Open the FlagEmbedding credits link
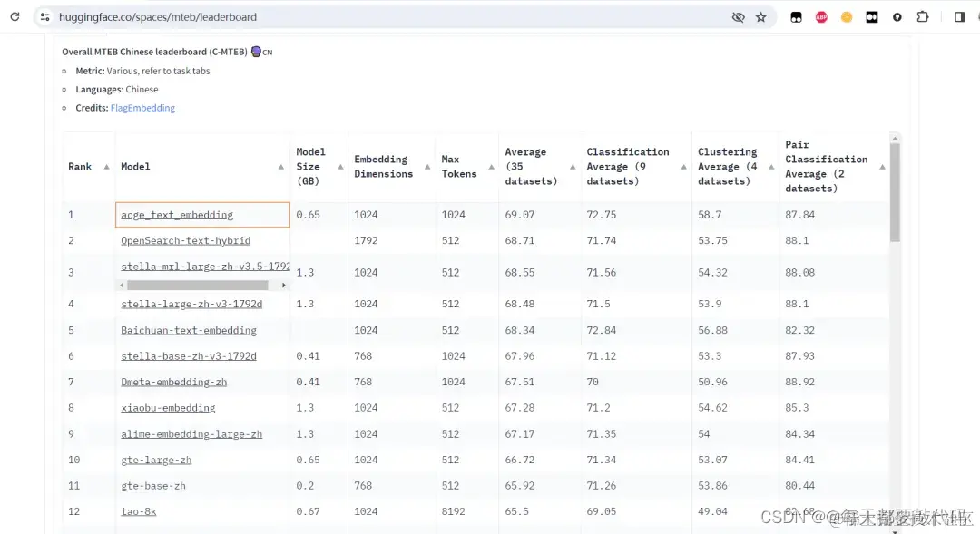Image resolution: width=980 pixels, height=534 pixels. pos(142,108)
